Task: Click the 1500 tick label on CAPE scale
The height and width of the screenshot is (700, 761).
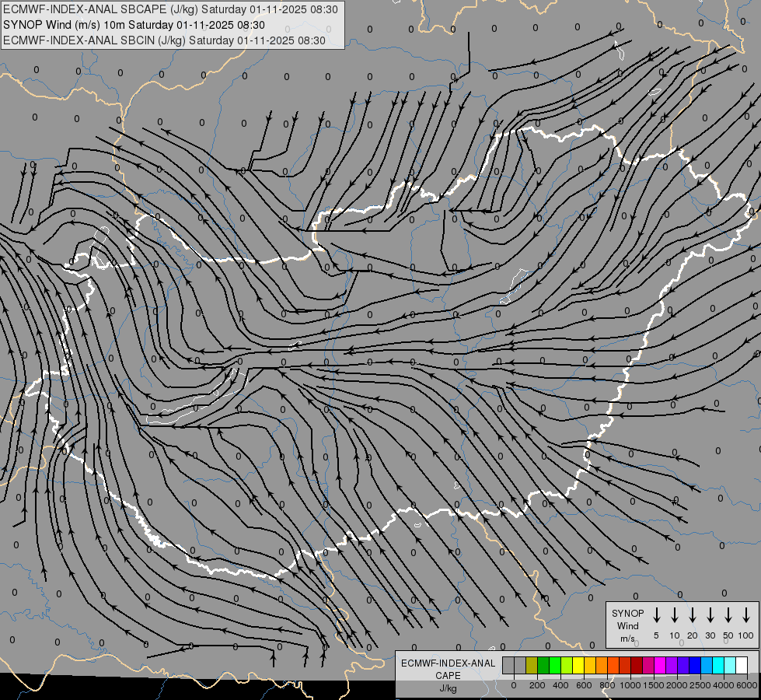Action: (654, 685)
